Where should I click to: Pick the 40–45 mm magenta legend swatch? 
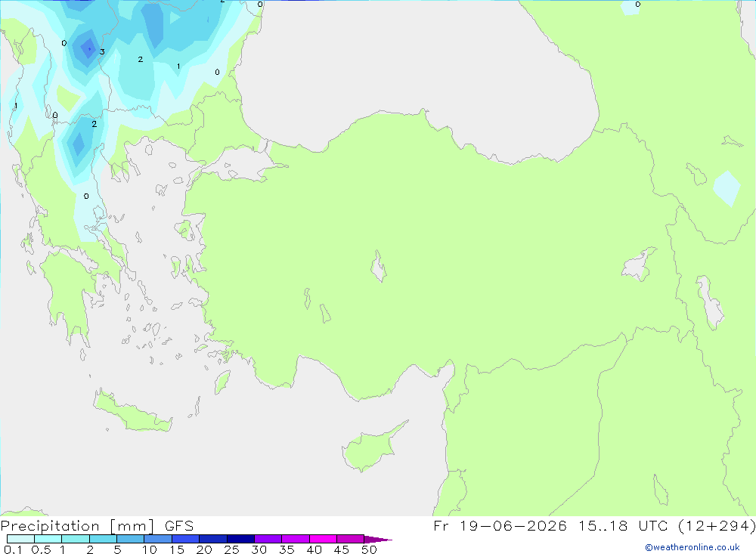(323, 539)
